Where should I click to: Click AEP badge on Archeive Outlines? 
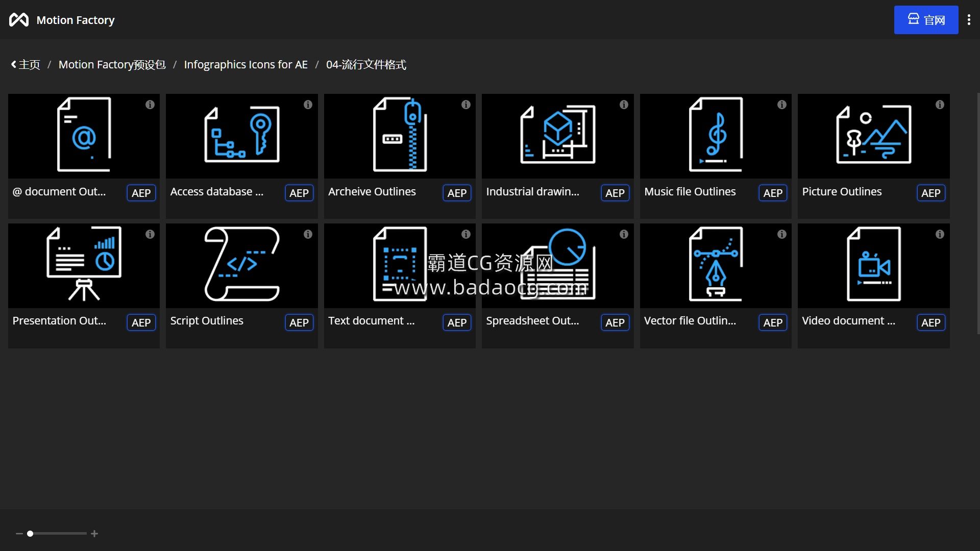[x=457, y=193]
